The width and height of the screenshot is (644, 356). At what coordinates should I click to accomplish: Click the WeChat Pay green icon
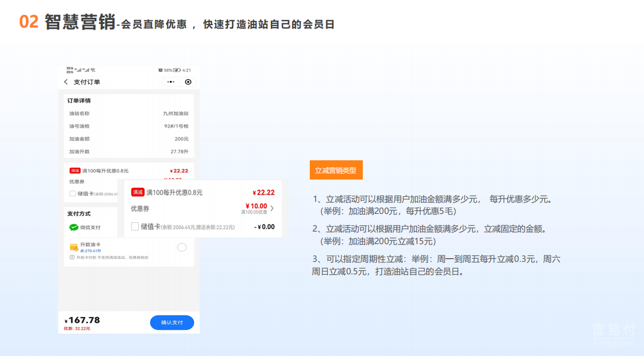click(x=74, y=227)
